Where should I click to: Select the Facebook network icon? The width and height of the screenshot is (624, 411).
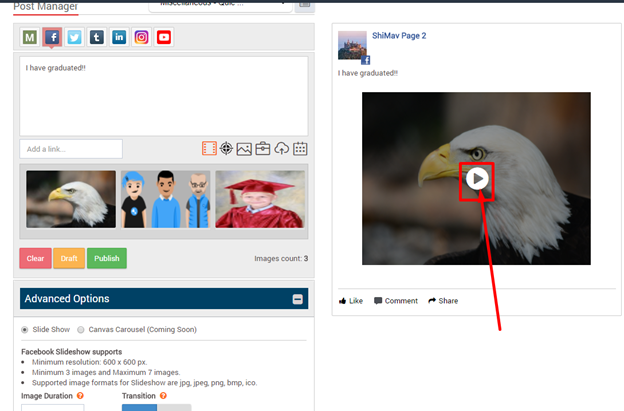coord(52,37)
